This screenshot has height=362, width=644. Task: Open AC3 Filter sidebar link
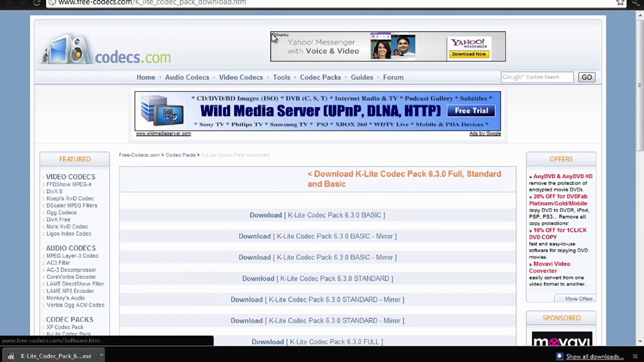58,263
